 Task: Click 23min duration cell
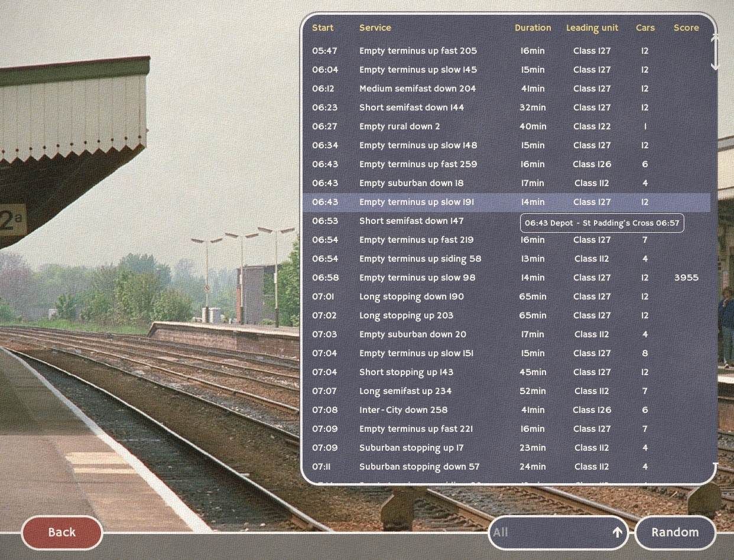533,448
